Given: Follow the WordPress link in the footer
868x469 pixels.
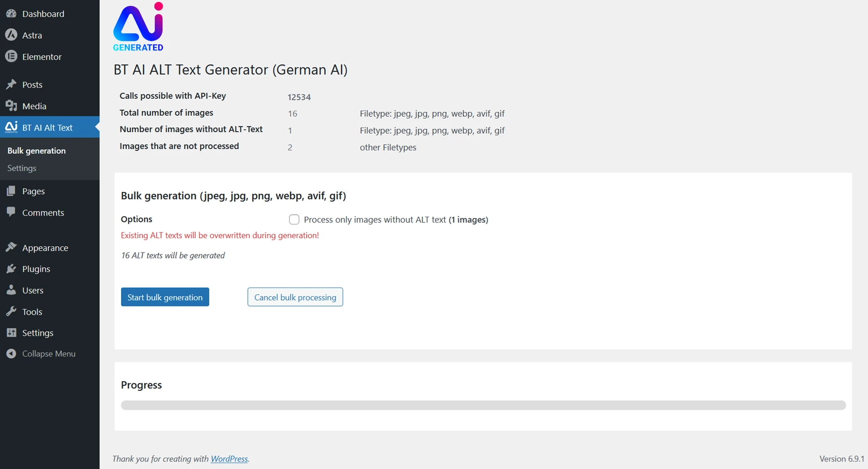Looking at the screenshot, I should click(x=229, y=458).
